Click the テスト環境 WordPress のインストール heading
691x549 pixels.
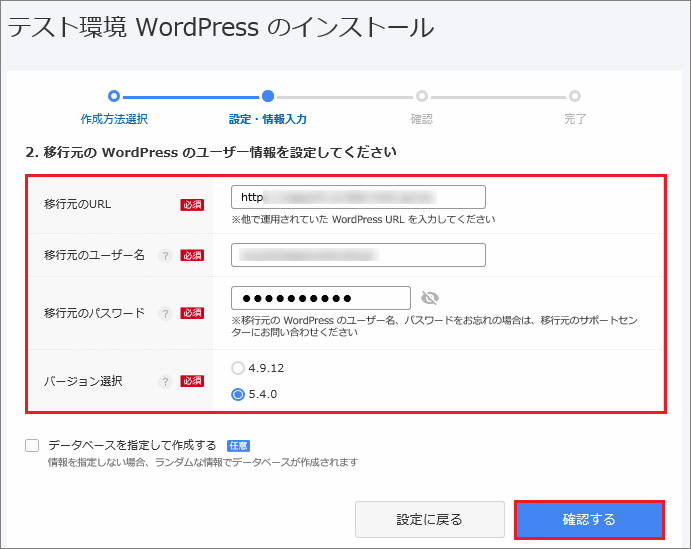pos(221,27)
